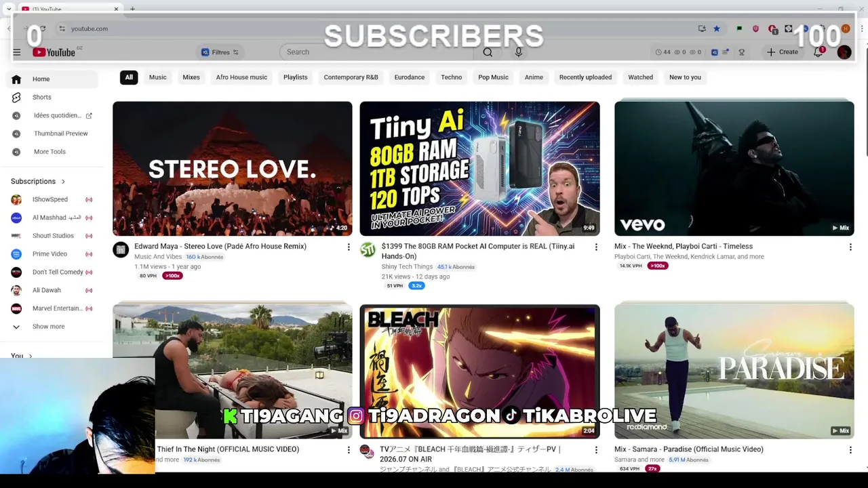Viewport: 868px width, 488px height.
Task: Open the Marvel Entertainment subscription
Action: 52,308
